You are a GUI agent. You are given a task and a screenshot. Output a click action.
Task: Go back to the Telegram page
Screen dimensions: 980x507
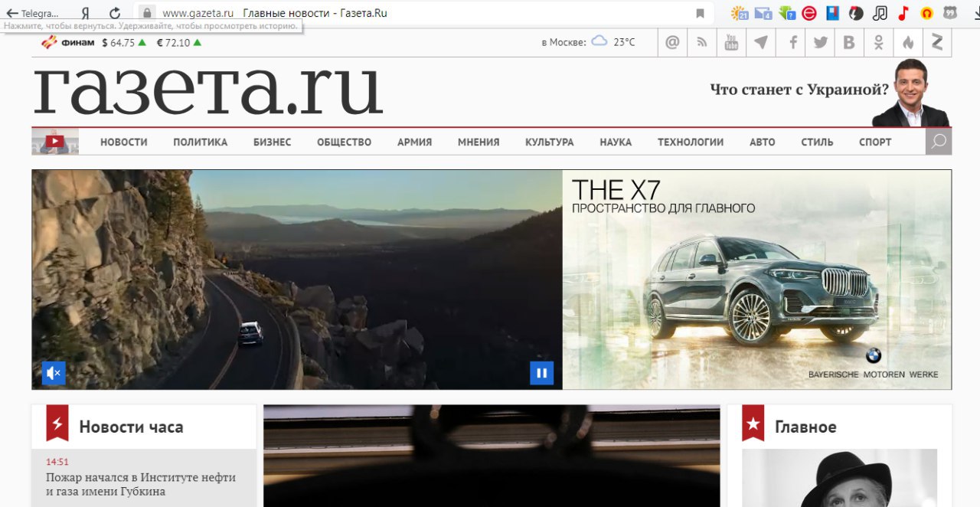(x=32, y=13)
